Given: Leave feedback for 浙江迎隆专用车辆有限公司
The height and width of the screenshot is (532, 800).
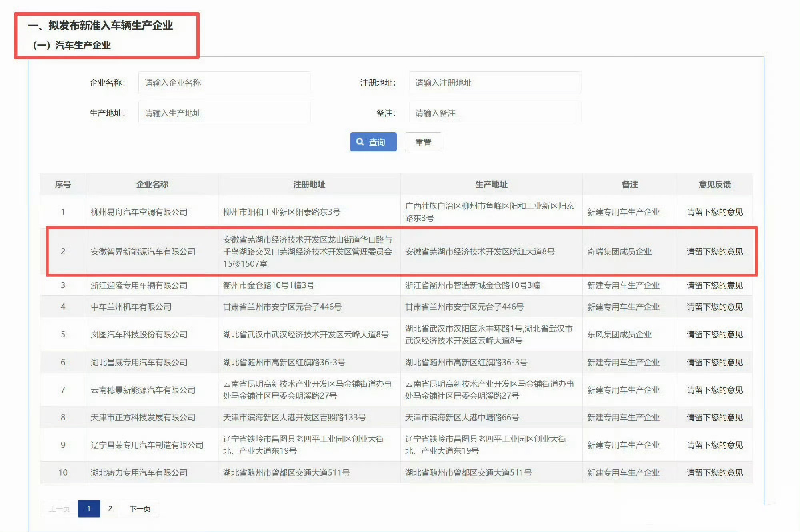Looking at the screenshot, I should [x=714, y=285].
